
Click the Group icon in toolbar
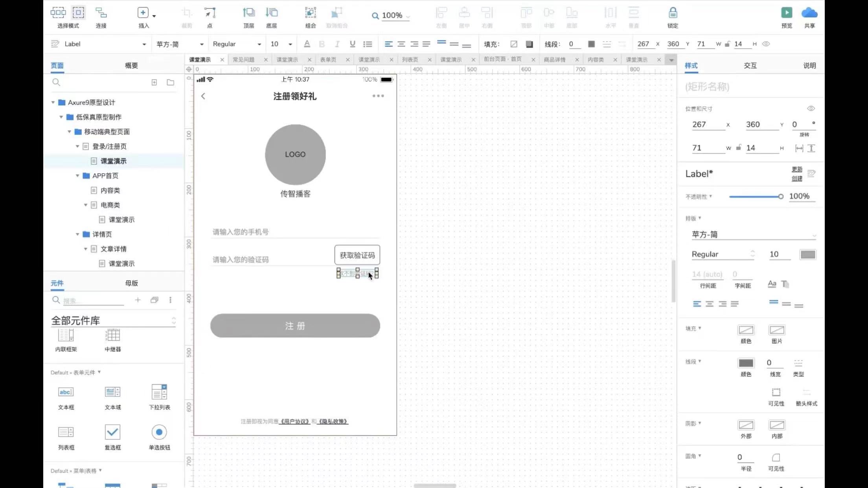[310, 13]
